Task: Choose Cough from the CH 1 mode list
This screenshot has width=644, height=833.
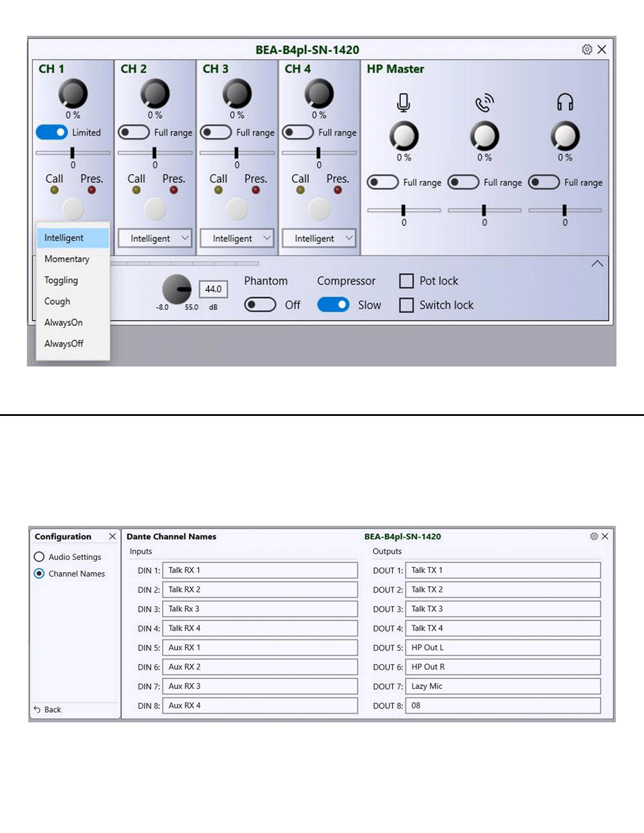Action: 73,301
